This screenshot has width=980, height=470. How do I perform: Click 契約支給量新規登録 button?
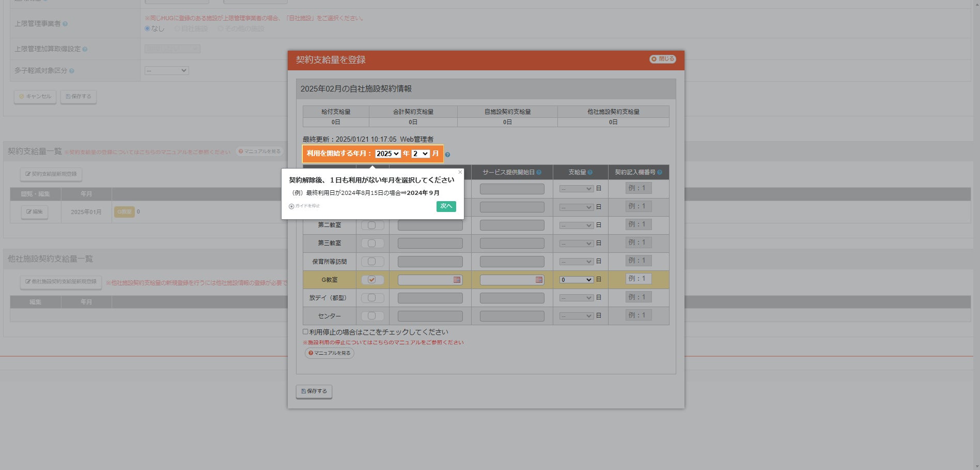tap(51, 174)
